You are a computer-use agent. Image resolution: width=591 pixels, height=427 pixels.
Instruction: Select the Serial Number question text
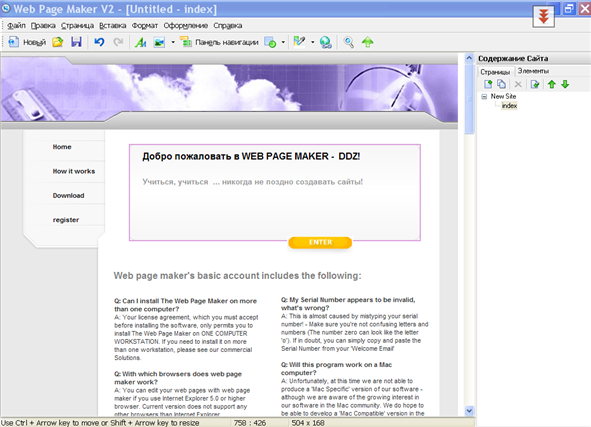point(348,304)
